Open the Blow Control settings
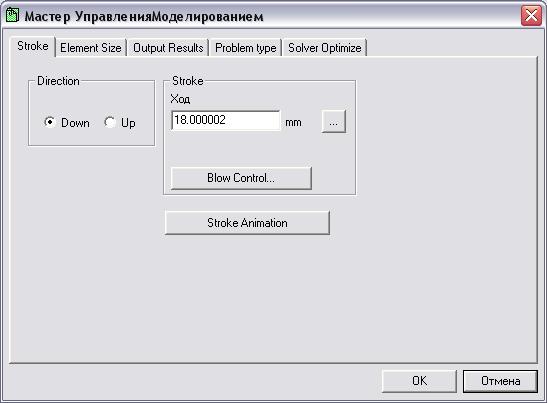548x403 pixels. [x=241, y=178]
